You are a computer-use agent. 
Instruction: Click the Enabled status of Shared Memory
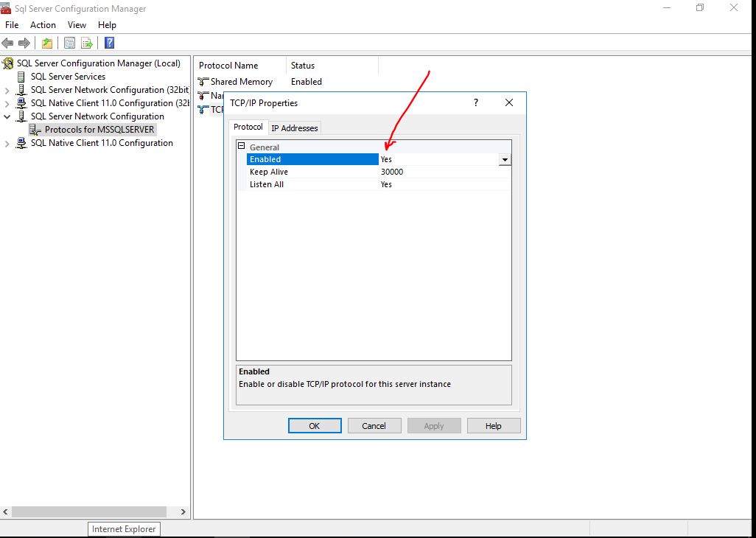307,82
